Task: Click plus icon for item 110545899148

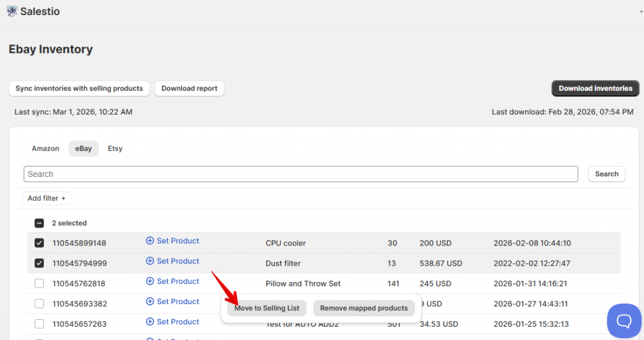Action: tap(150, 241)
